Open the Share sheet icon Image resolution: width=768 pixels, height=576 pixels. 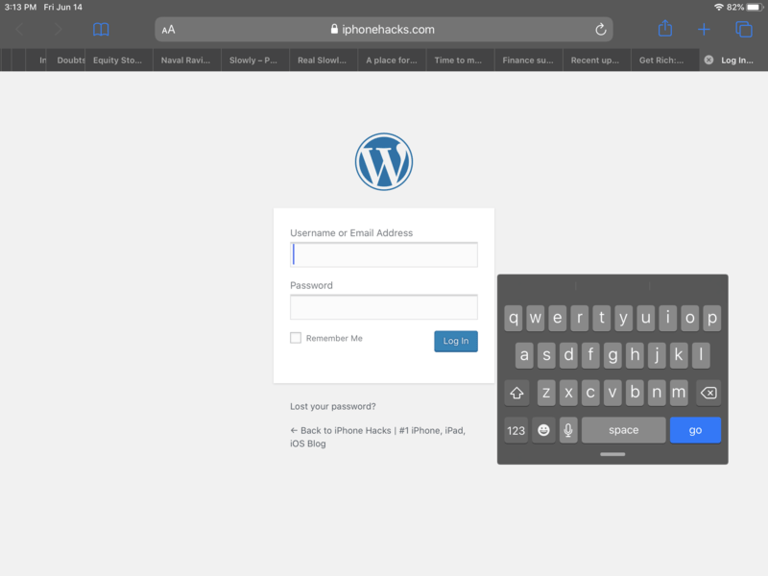[665, 28]
